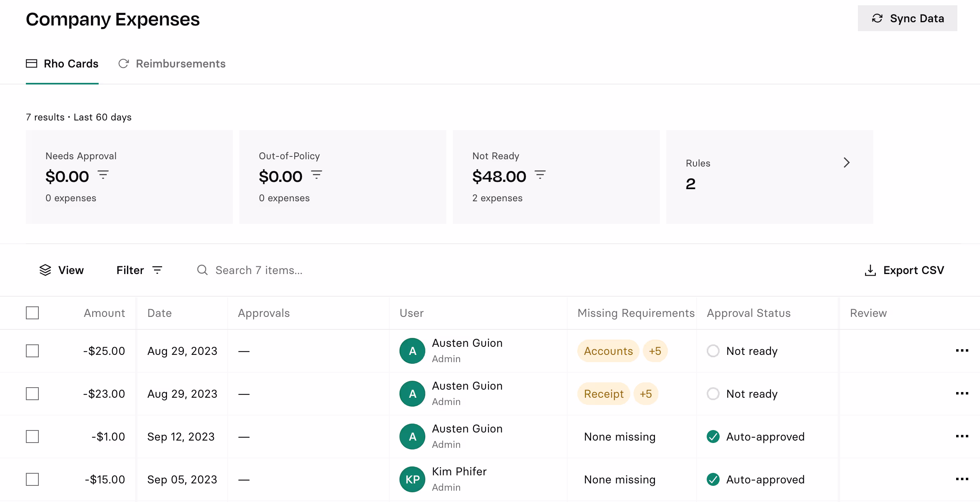Open more options for -$23.00 row

coord(962,393)
